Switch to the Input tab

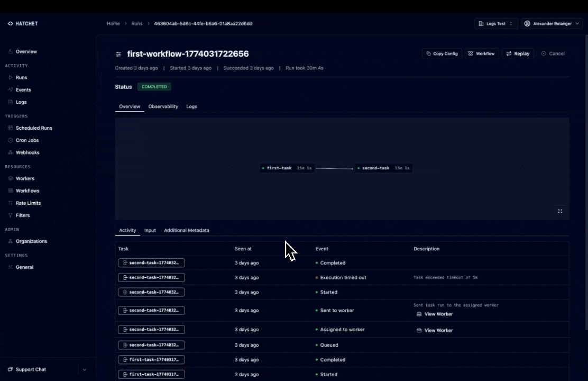(150, 230)
